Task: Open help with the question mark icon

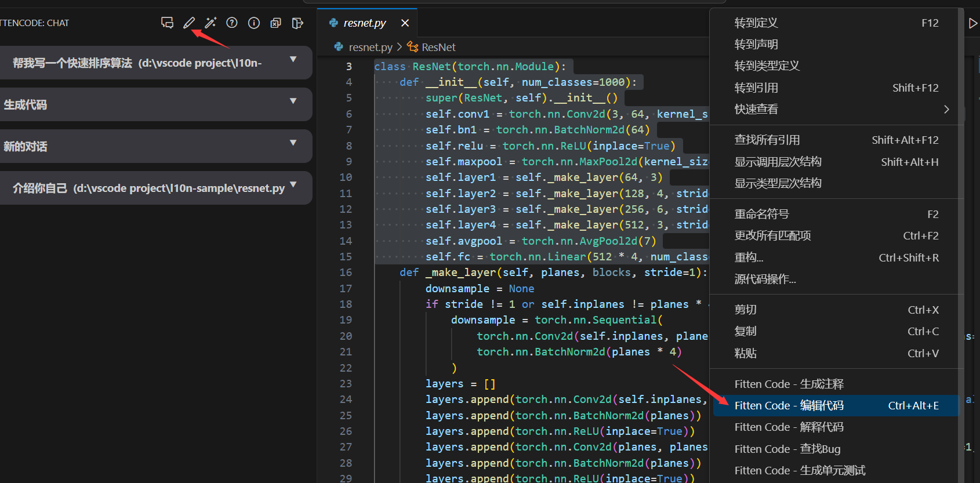Action: 232,23
